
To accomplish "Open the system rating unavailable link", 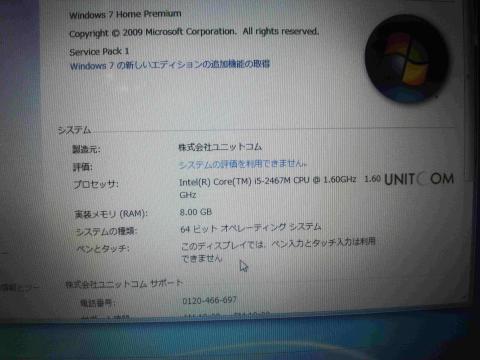I will click(x=243, y=164).
